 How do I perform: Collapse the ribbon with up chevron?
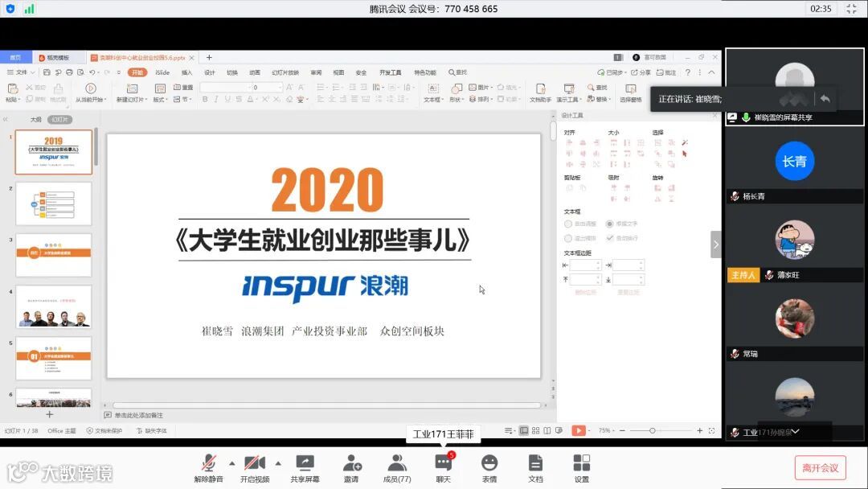711,72
